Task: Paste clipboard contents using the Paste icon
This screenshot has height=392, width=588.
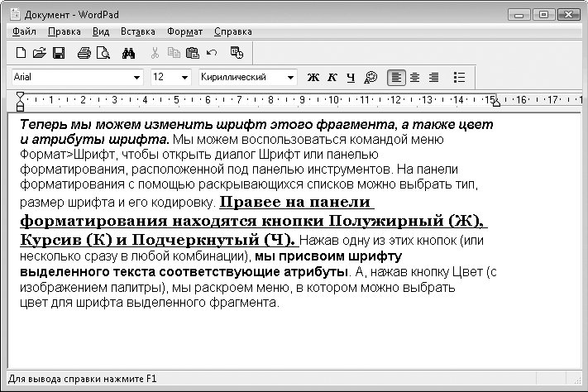Action: click(192, 53)
